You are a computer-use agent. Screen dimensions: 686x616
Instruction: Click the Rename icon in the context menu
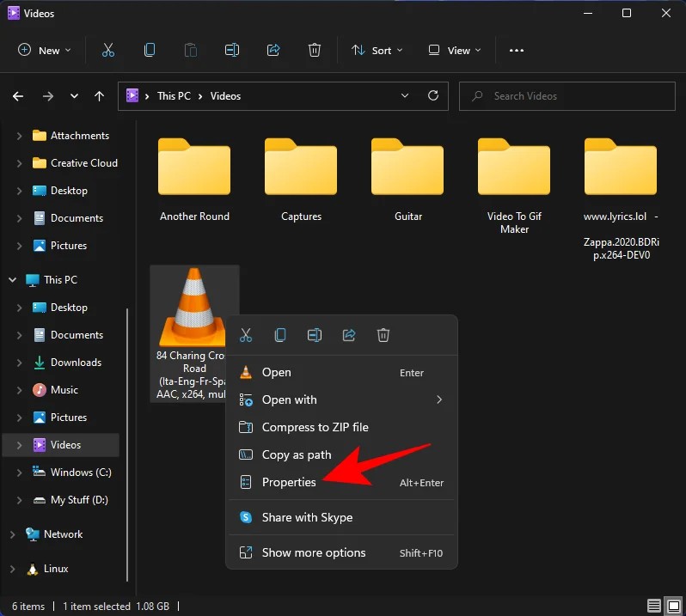(x=315, y=335)
